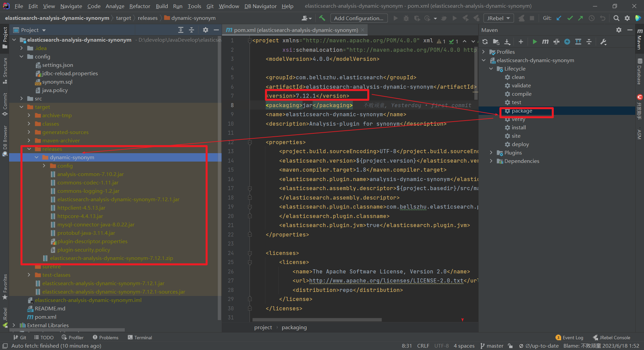644x350 pixels.
Task: Collapse all in Maven tool window
Action: point(589,42)
